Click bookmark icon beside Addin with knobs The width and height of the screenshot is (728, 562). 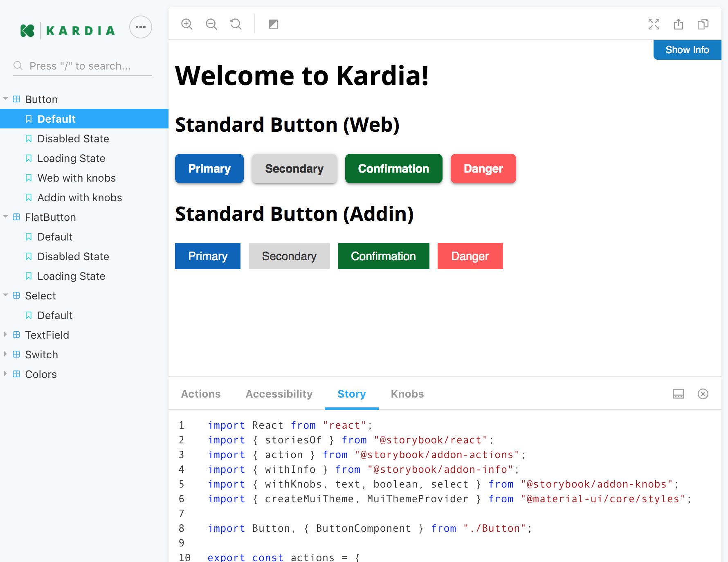coord(29,198)
